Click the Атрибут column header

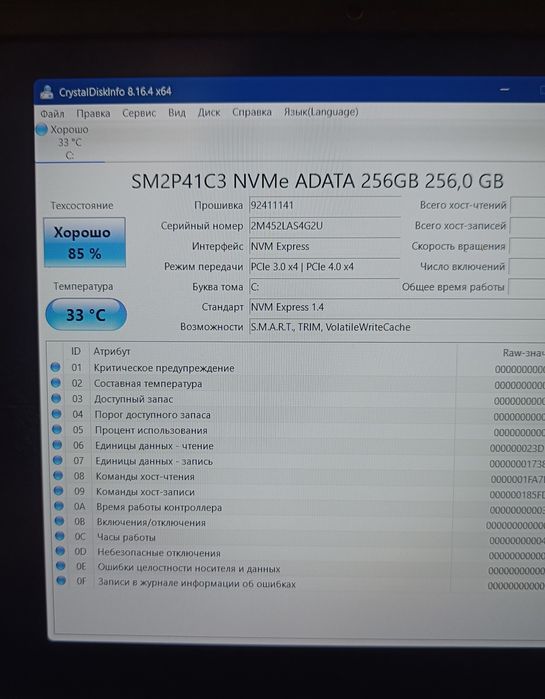[x=112, y=351]
